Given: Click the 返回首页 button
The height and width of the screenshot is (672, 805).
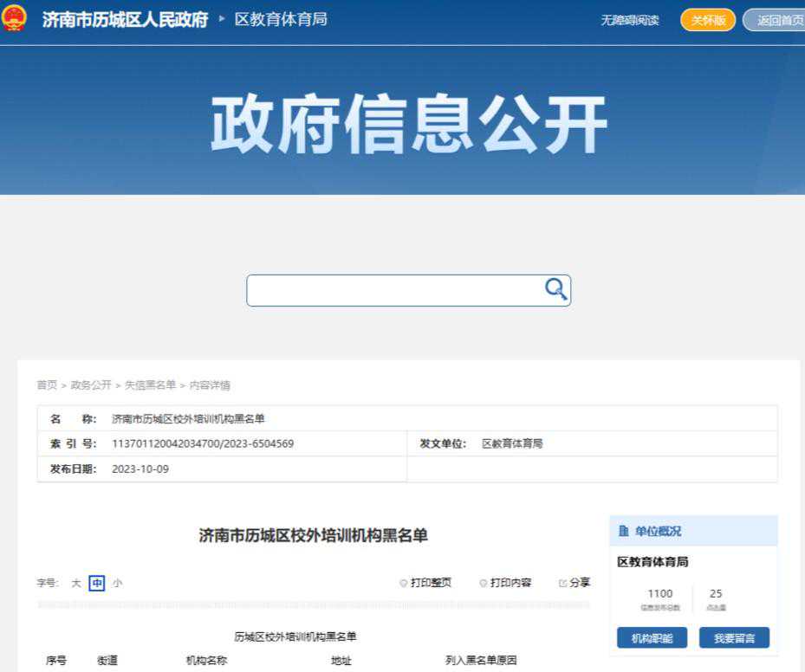Looking at the screenshot, I should (777, 20).
